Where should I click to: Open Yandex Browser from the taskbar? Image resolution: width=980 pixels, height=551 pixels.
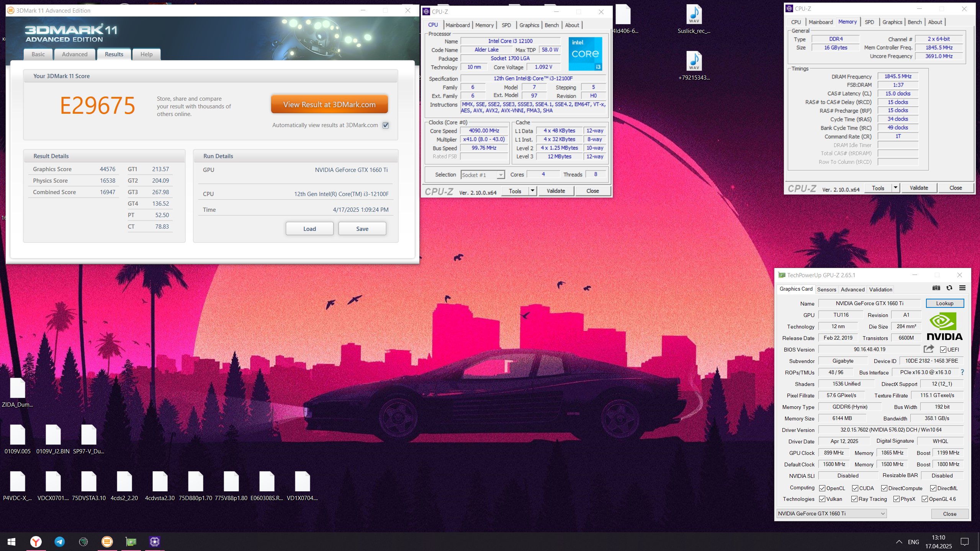pos(36,541)
